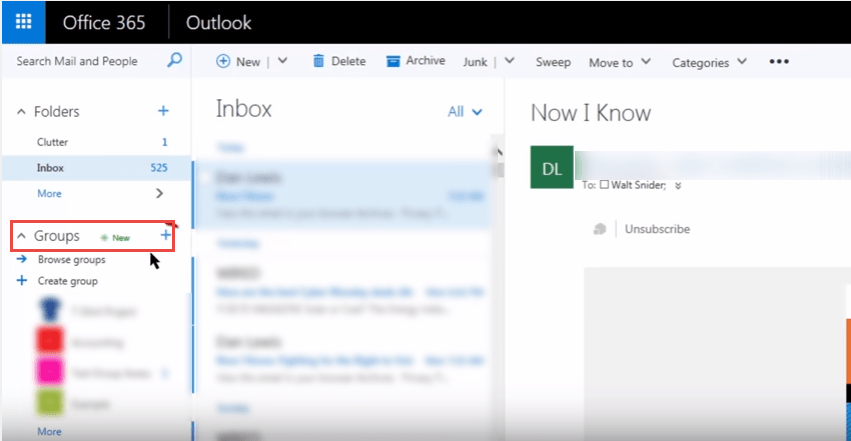Click the search magnifier icon
Image resolution: width=851 pixels, height=441 pixels.
click(174, 60)
